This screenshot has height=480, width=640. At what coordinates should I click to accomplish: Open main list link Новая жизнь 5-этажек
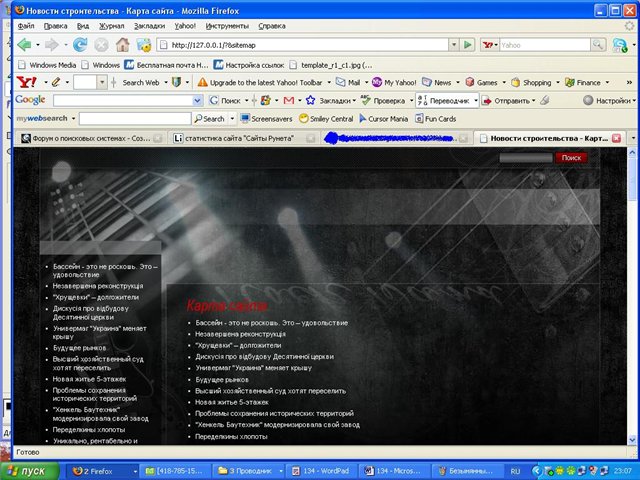point(231,402)
